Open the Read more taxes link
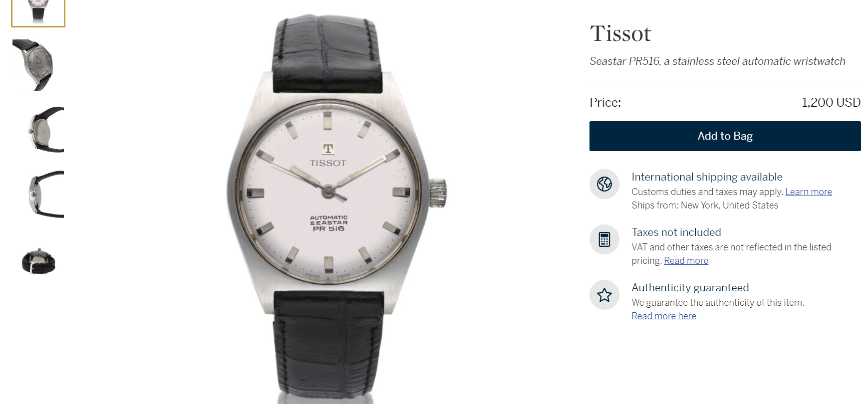The height and width of the screenshot is (404, 868). click(686, 261)
